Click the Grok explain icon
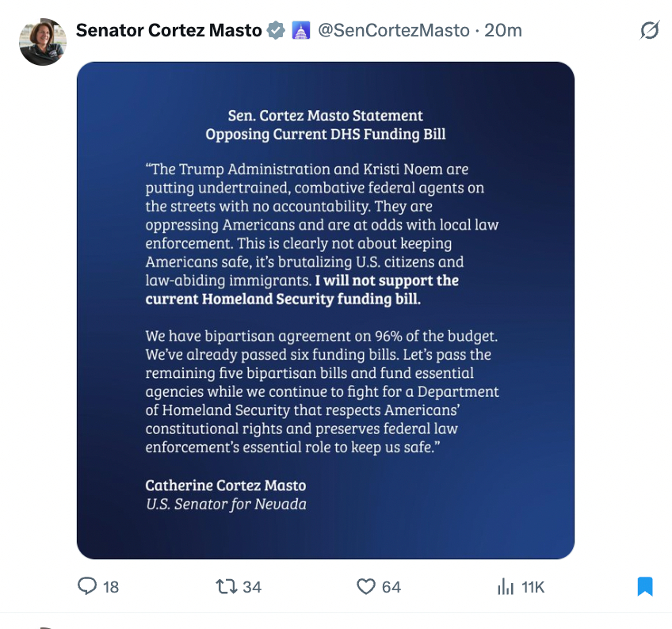This screenshot has width=672, height=629. point(649,31)
